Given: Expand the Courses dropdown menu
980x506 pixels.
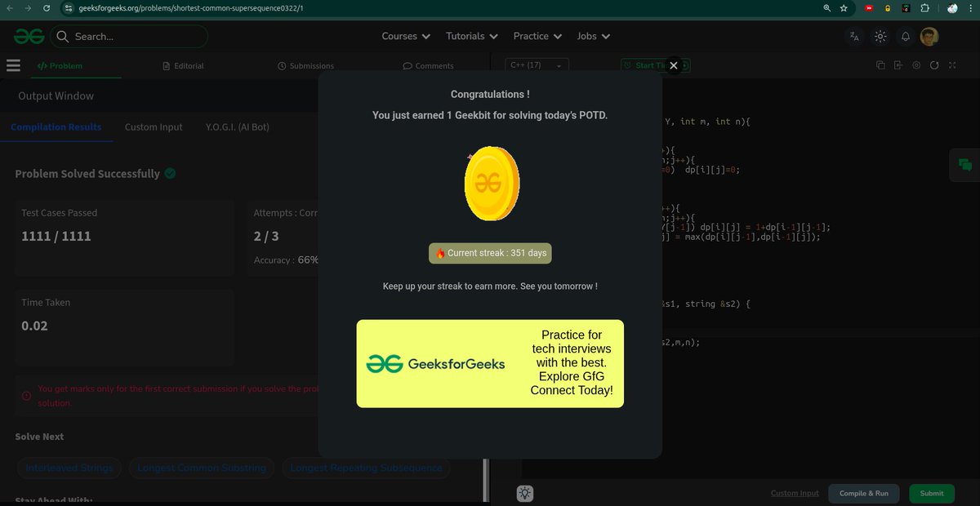Looking at the screenshot, I should (x=406, y=36).
